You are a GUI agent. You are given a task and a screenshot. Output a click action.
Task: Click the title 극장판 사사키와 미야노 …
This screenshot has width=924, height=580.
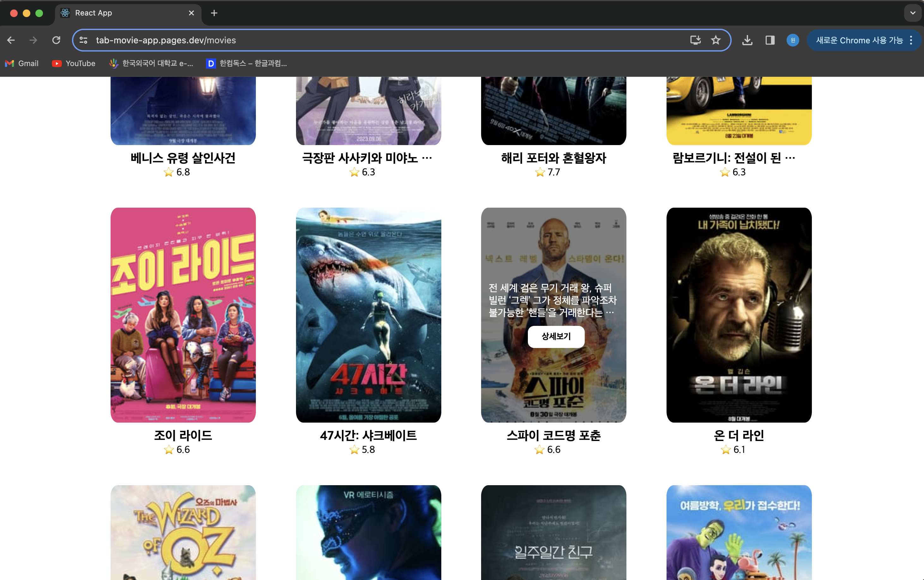click(x=367, y=158)
